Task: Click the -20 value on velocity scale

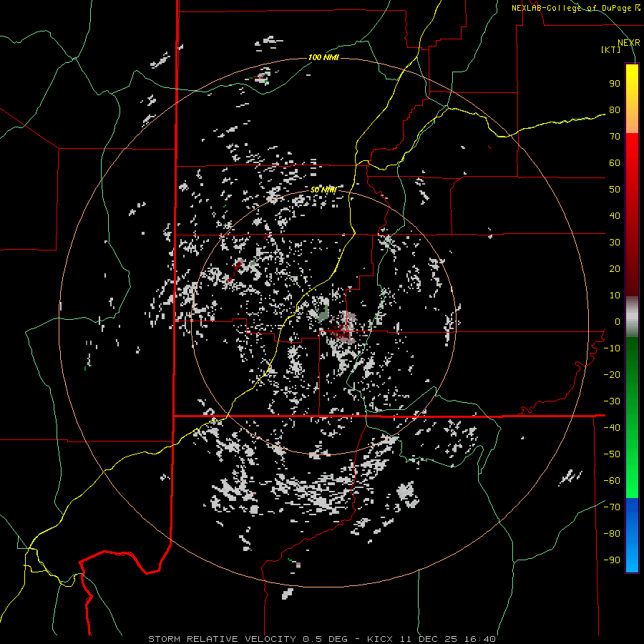Action: click(x=612, y=375)
